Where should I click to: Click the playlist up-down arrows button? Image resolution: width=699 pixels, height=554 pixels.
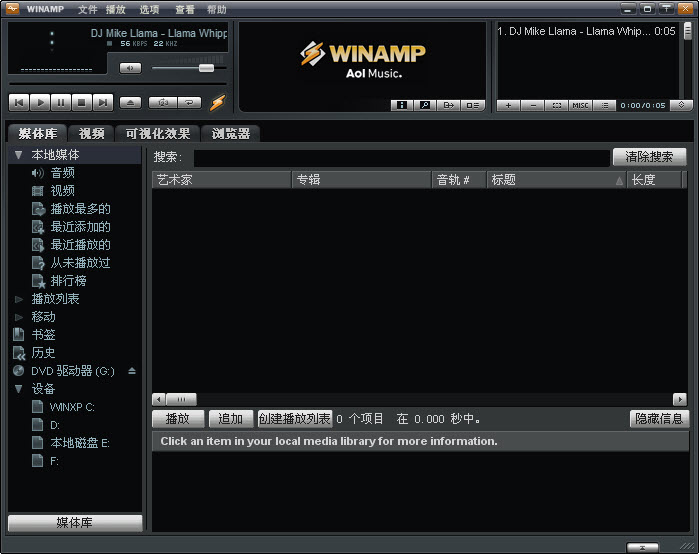coord(682,105)
